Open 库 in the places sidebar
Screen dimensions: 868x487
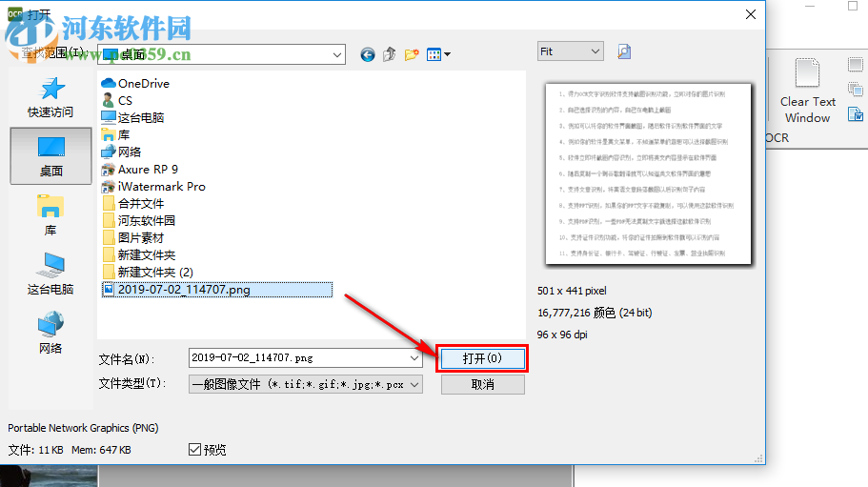point(50,215)
